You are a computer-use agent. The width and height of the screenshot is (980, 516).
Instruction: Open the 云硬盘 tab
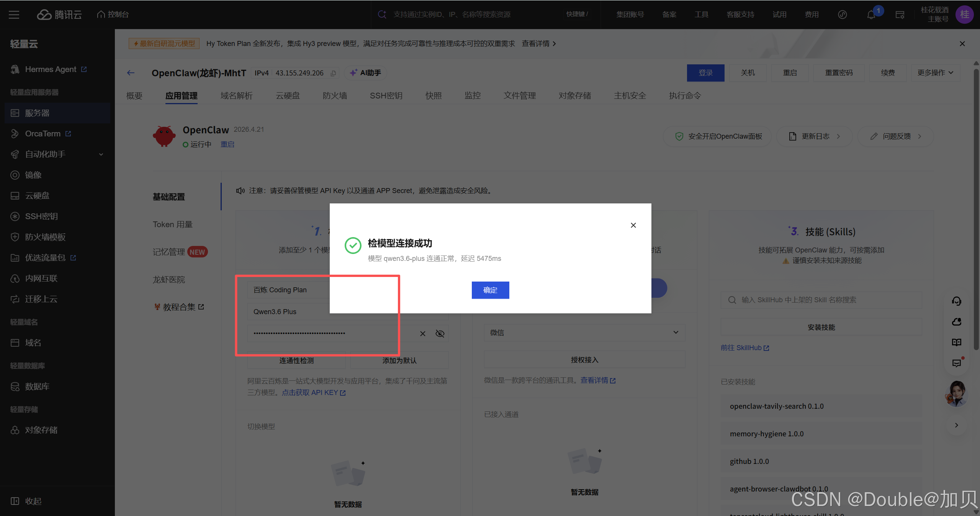288,96
